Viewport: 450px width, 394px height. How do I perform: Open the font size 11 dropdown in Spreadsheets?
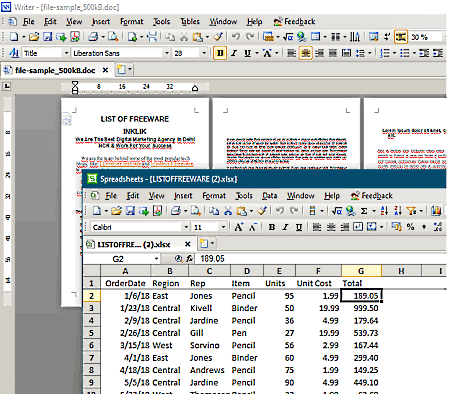click(223, 227)
